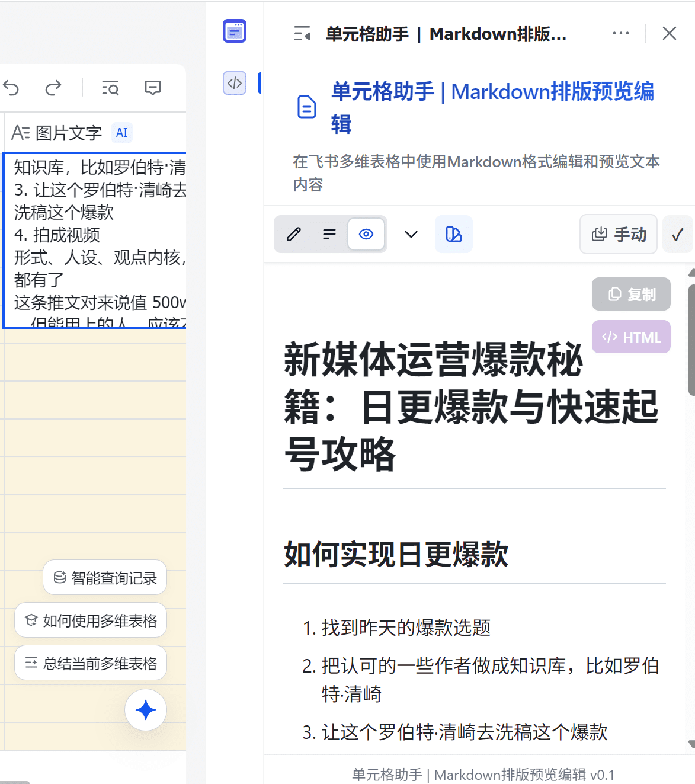This screenshot has height=784, width=695.
Task: Open the find and search records icon
Action: [110, 88]
